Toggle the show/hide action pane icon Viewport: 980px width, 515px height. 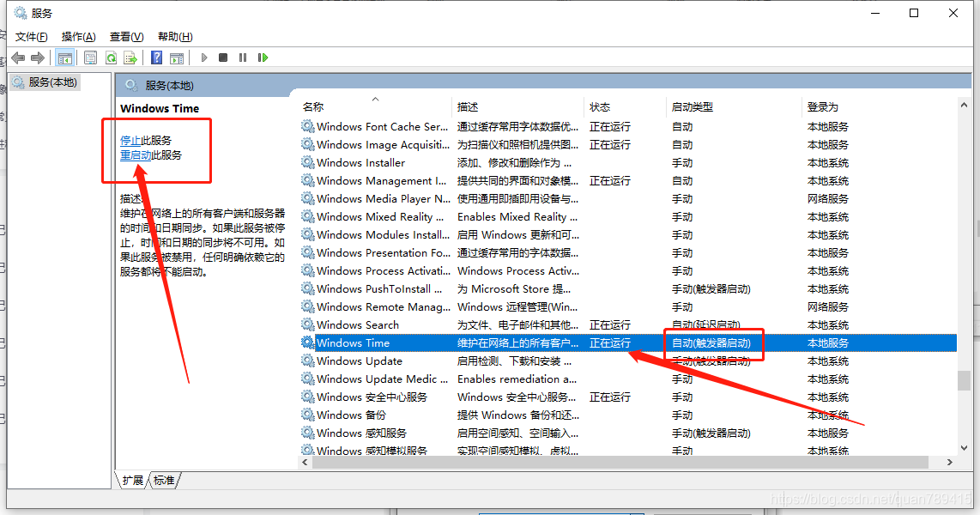(177, 58)
